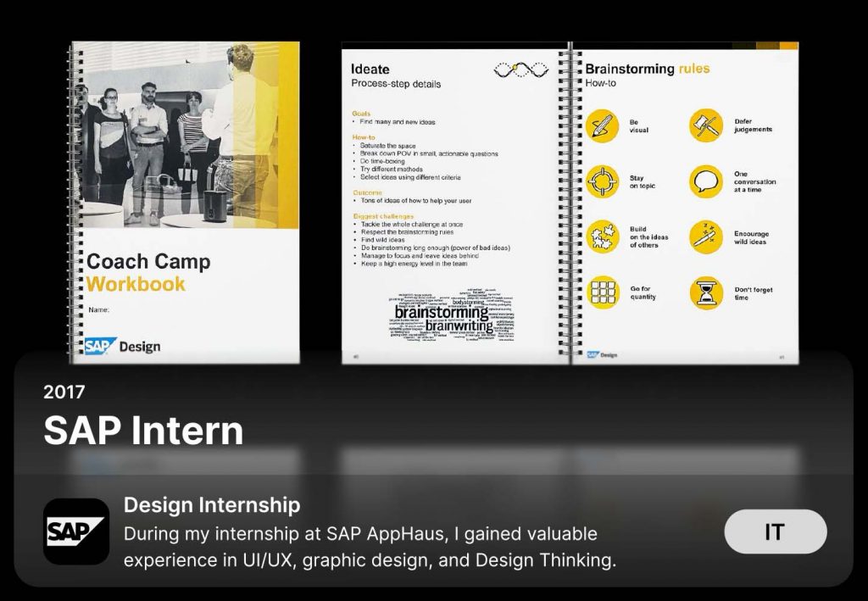Viewport: 868px width, 601px height.
Task: Click the 'Coach Camp' cover title
Action: pos(148,261)
